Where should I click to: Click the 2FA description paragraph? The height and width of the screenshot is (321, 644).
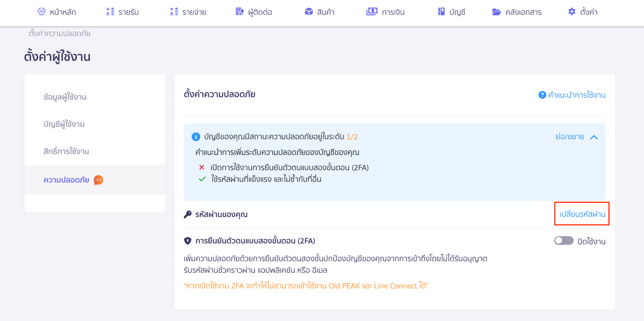coord(335,264)
